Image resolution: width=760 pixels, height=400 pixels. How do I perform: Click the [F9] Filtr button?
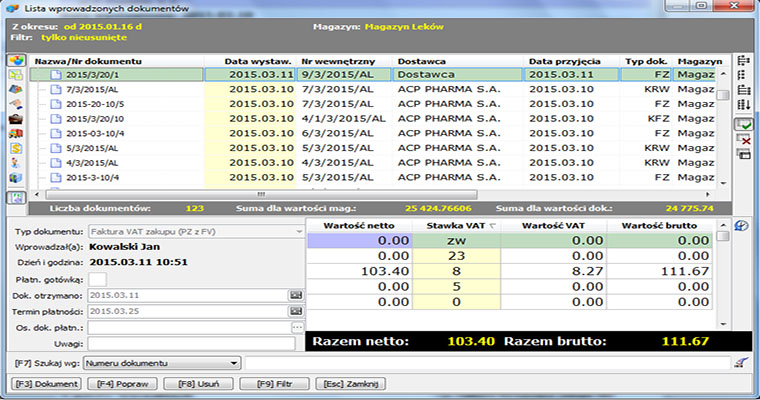(274, 383)
